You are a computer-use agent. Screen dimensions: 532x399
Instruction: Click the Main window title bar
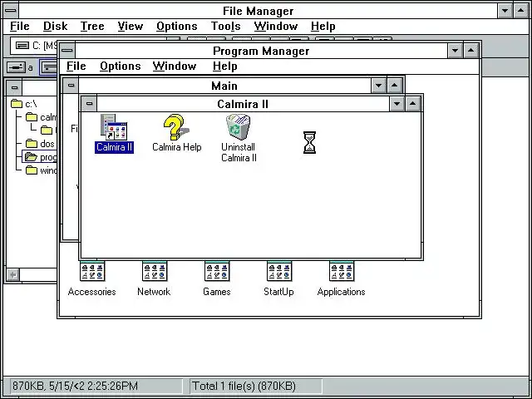pyautogui.click(x=224, y=86)
